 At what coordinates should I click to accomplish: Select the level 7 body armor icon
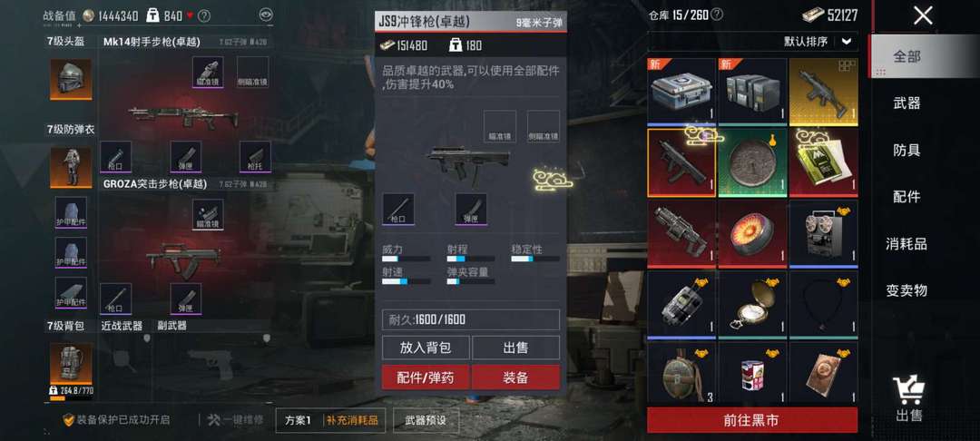(71, 167)
